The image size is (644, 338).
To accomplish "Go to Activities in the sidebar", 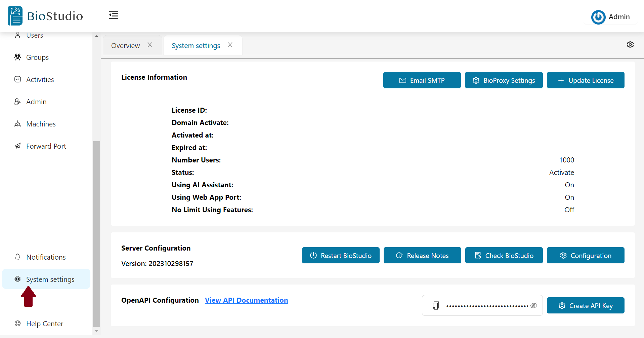I will coord(46,79).
